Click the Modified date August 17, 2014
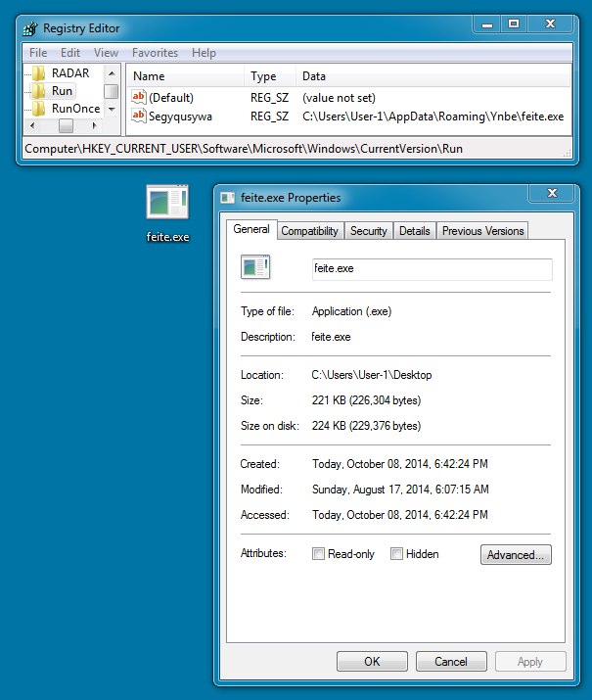The image size is (592, 700). [400, 490]
